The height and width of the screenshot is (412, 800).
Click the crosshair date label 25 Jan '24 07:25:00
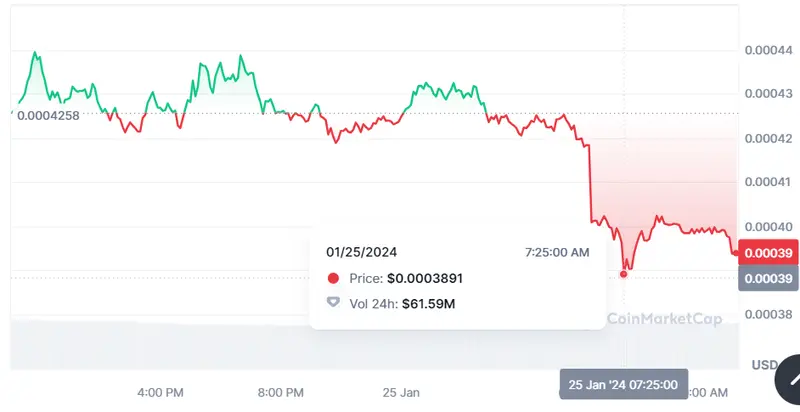[x=623, y=385]
